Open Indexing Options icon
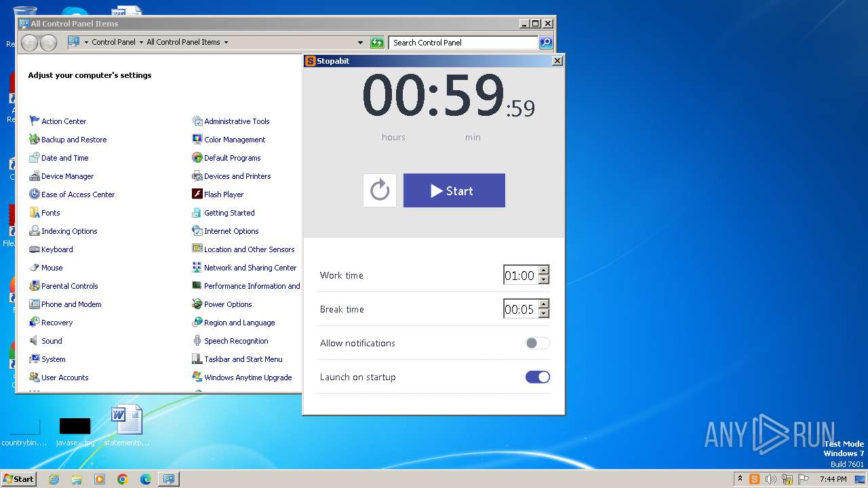 [x=35, y=230]
